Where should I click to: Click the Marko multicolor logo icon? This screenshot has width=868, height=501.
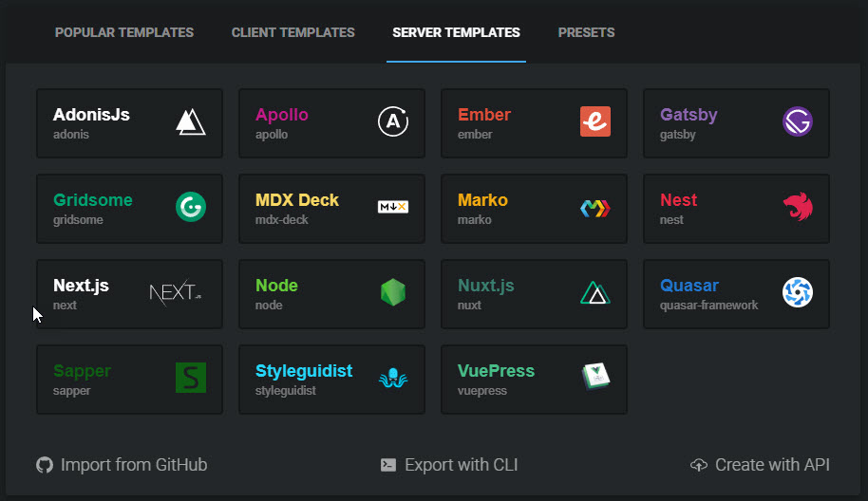[595, 209]
